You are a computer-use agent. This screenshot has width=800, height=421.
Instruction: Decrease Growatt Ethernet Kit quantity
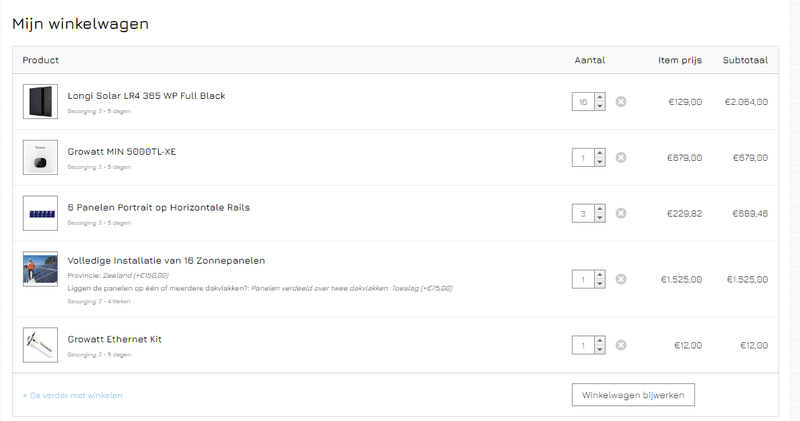(599, 350)
